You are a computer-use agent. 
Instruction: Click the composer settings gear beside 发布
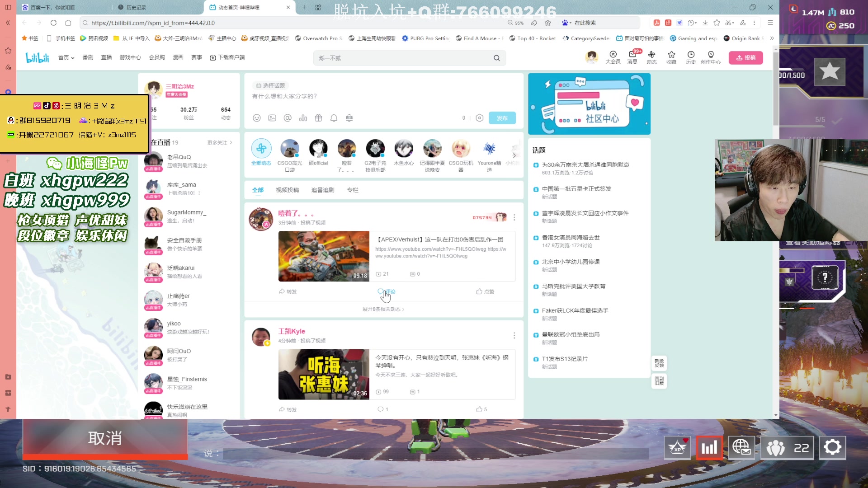pos(480,118)
